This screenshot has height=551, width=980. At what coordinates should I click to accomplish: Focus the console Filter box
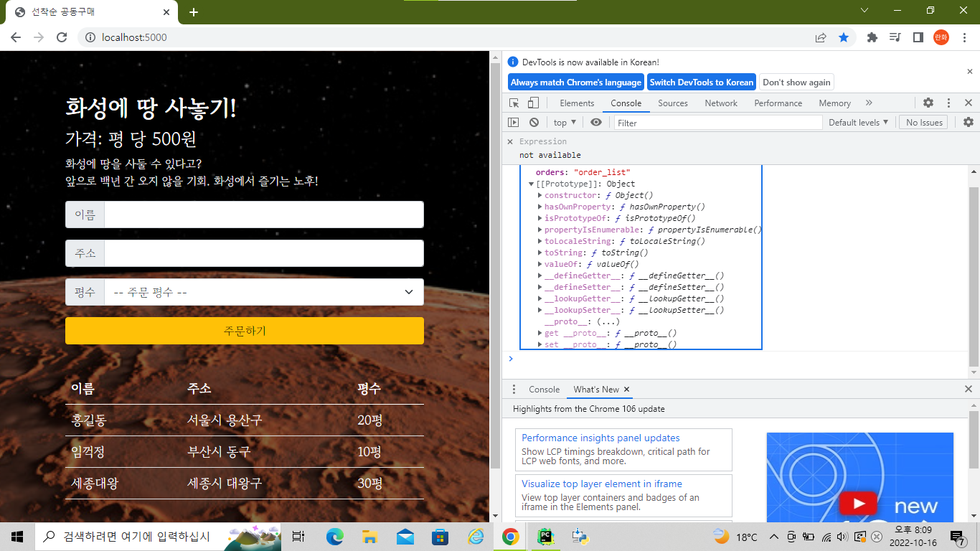click(718, 123)
